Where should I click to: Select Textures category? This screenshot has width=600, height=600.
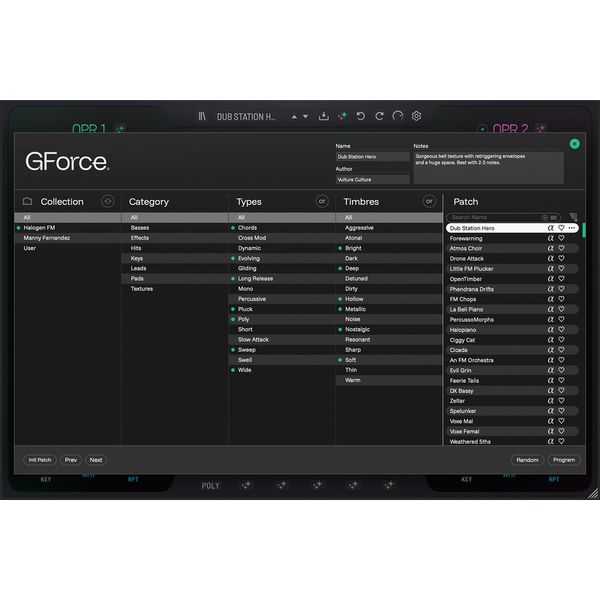coord(175,289)
